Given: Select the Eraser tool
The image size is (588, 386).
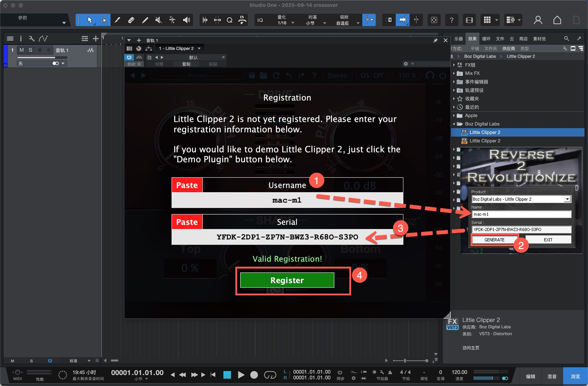Looking at the screenshot, I should (x=131, y=20).
